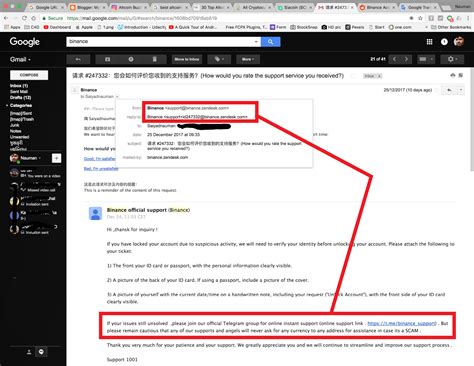Report spam using the exclamation icon
The width and height of the screenshot is (474, 366).
pos(131,59)
